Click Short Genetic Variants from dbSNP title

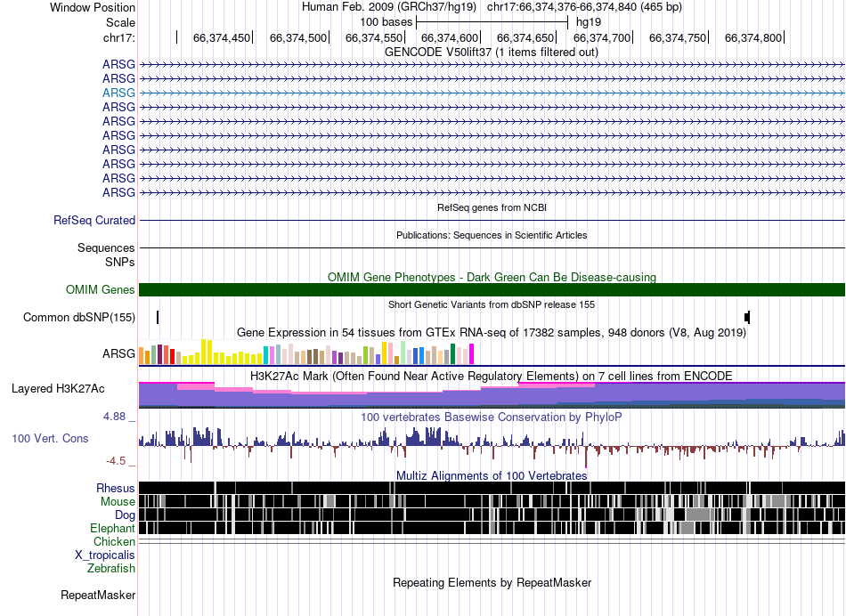tap(492, 304)
